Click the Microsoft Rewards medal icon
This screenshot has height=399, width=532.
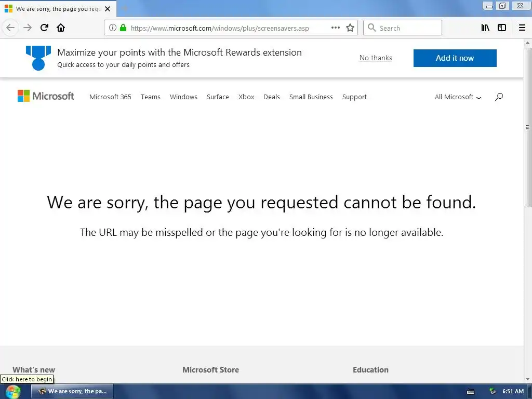tap(38, 58)
